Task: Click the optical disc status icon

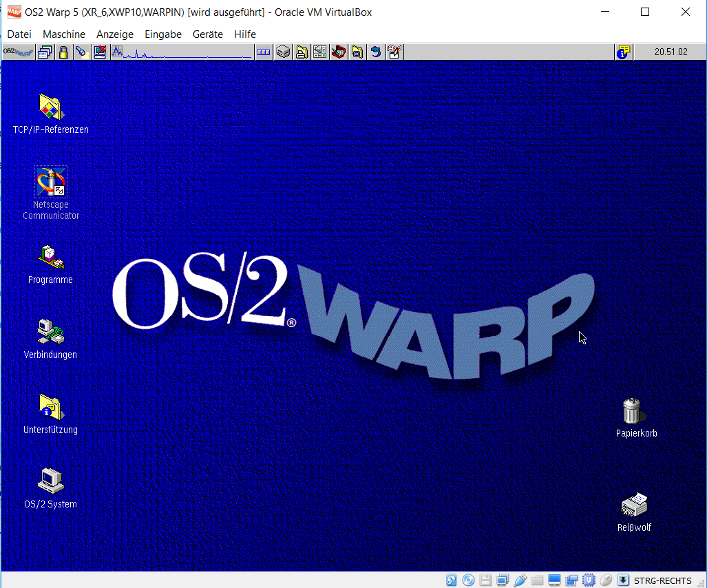Action: point(469,580)
